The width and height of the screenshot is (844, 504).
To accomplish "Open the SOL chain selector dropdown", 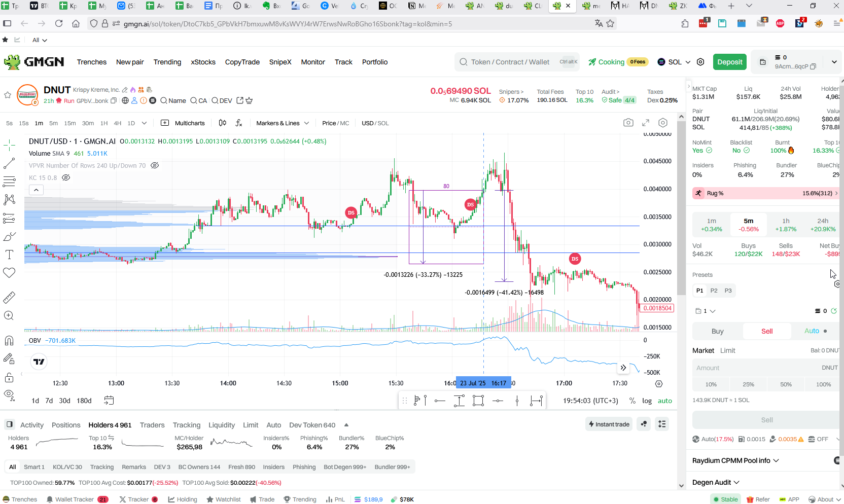I will click(x=674, y=62).
